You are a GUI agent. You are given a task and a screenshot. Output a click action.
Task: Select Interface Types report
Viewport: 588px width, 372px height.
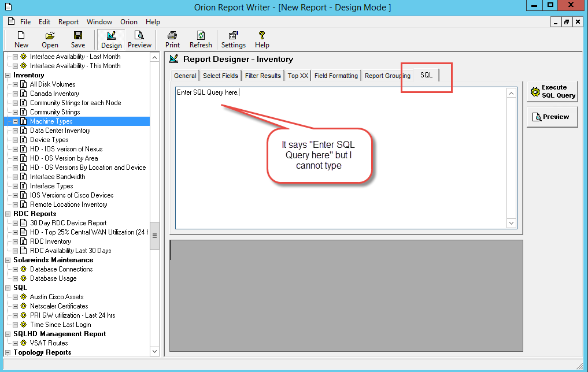point(51,186)
